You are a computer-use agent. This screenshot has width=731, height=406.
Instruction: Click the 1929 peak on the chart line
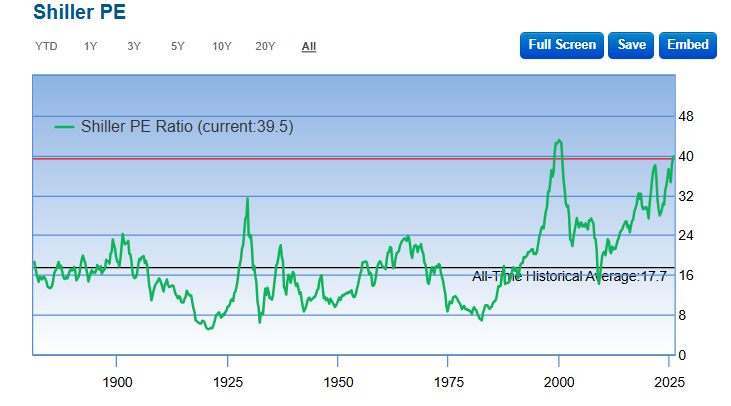tap(248, 199)
